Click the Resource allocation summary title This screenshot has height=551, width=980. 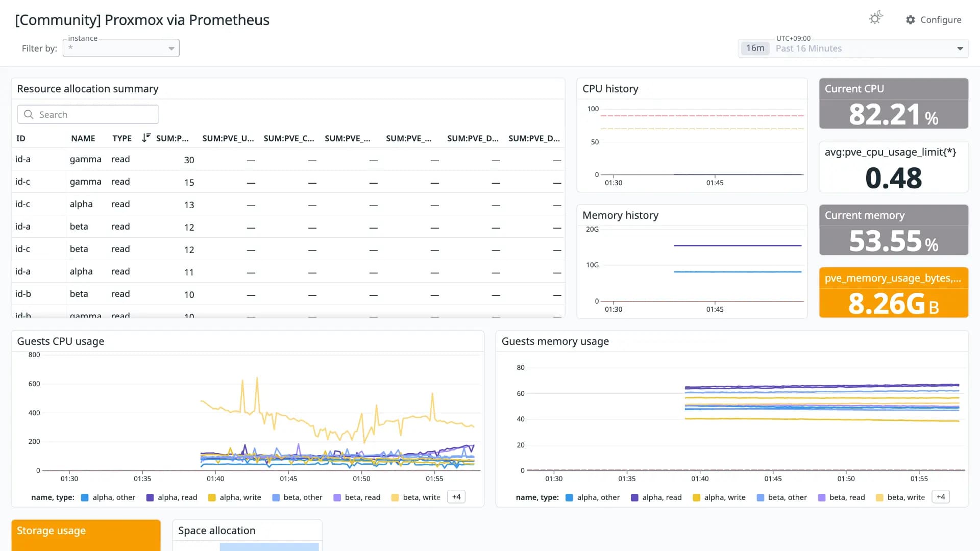pyautogui.click(x=88, y=89)
